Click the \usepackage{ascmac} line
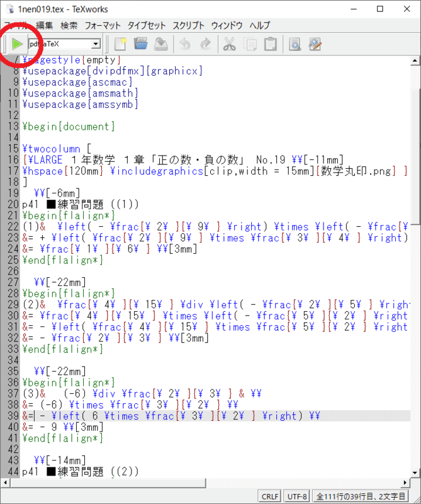Screen dimensions: 421x504 [77, 82]
